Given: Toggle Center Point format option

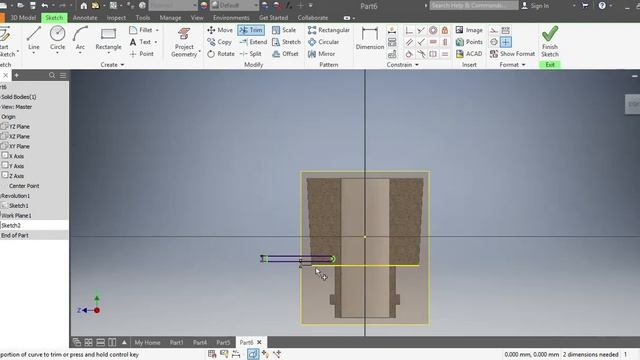Looking at the screenshot, I should click(505, 42).
